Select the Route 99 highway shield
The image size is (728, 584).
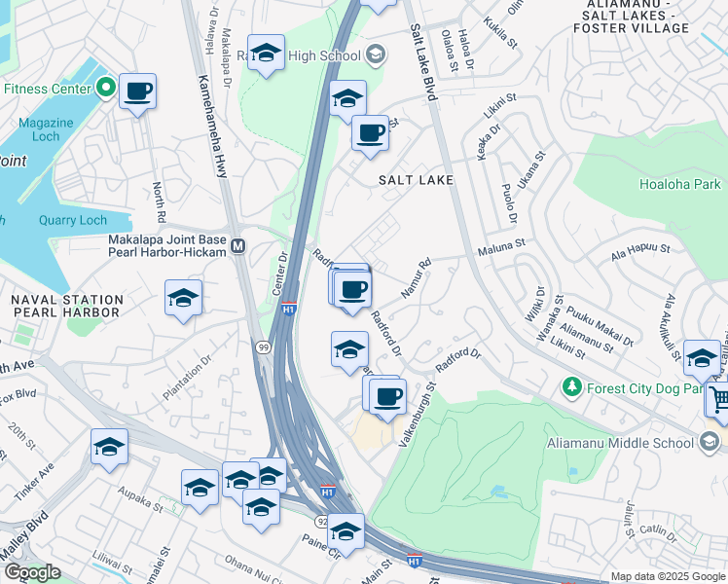tap(263, 347)
